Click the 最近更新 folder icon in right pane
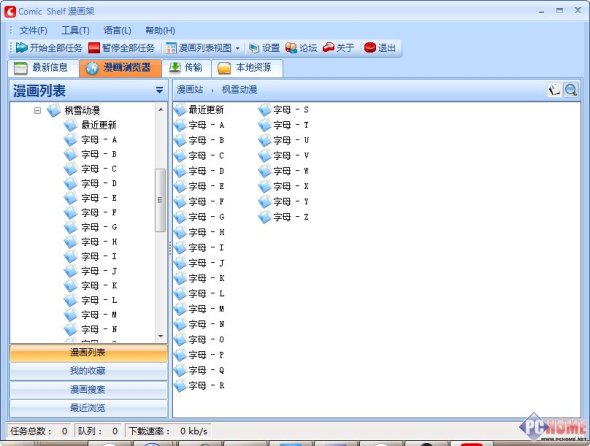Viewport: 590px width, 446px height. tap(180, 110)
